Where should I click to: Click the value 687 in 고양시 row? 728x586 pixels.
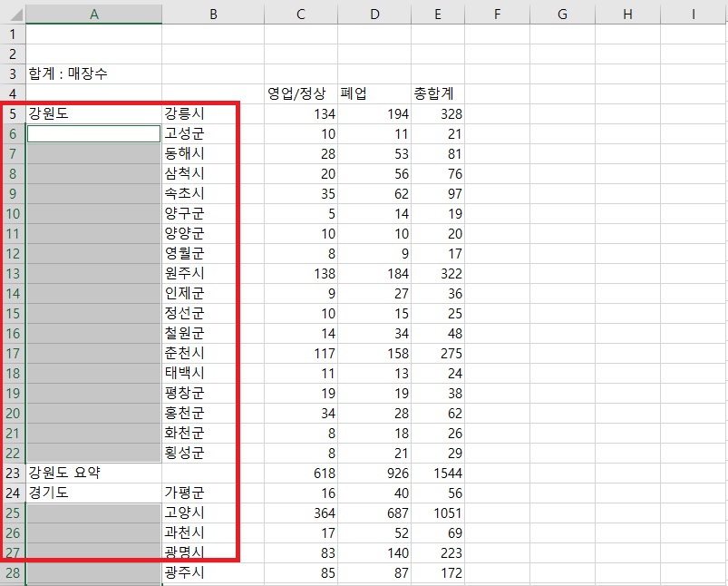[374, 513]
